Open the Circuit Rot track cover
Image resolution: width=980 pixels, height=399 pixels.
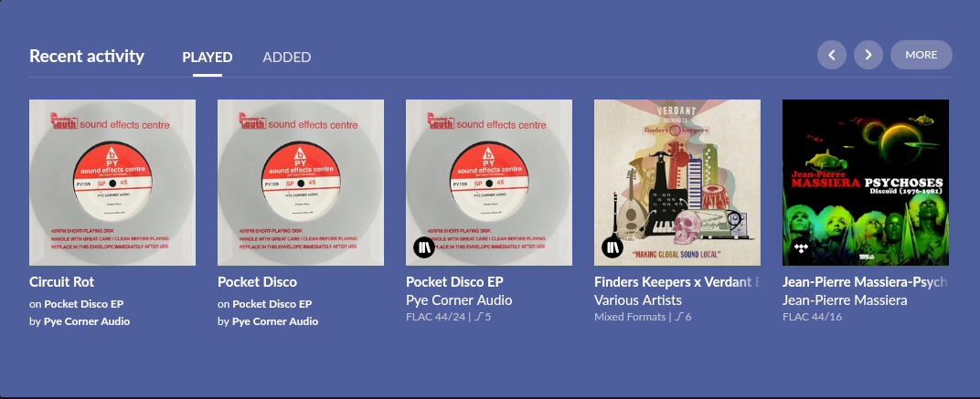click(112, 183)
